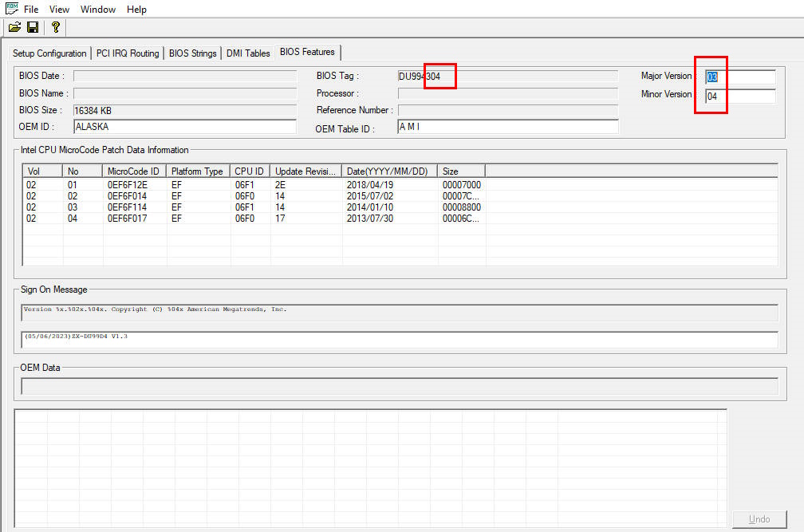Switch to Setup Configuration tab
Viewport: 804px width, 532px height.
[x=49, y=53]
